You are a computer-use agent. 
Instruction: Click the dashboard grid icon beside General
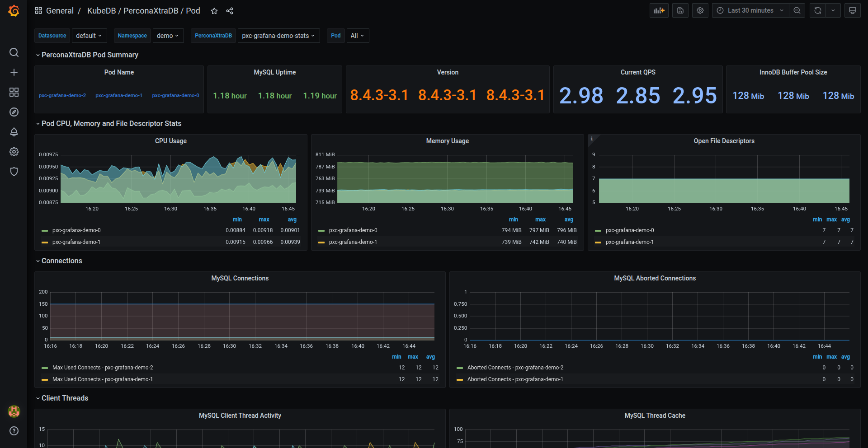coord(38,10)
